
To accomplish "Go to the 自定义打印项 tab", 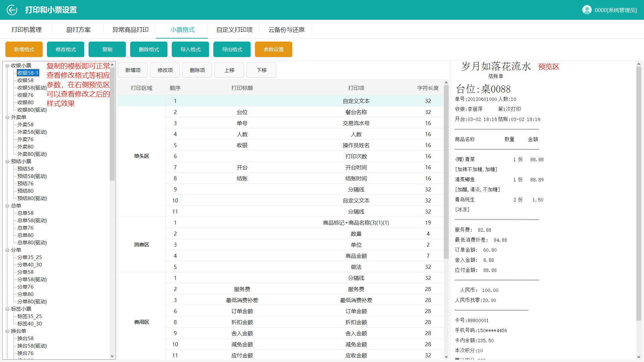I will tap(234, 30).
